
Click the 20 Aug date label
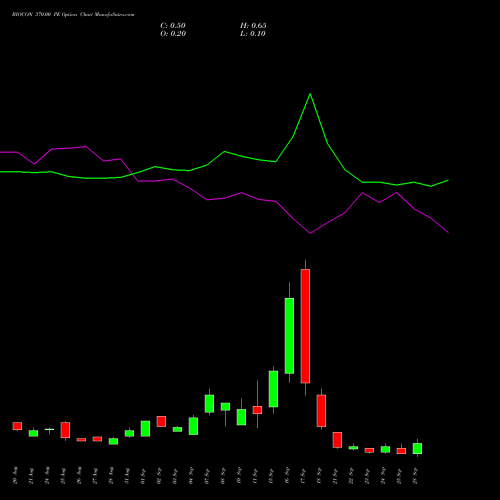coord(15,475)
